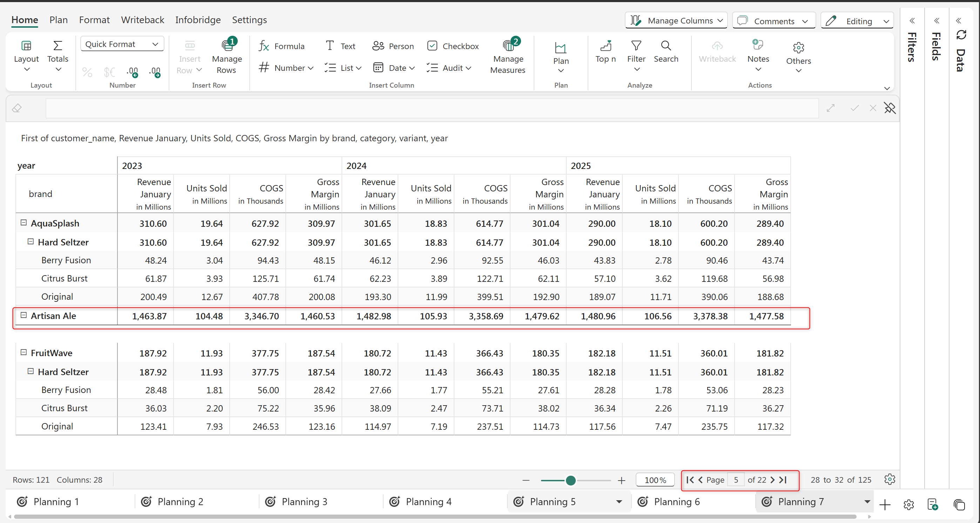Viewport: 980px width, 523px height.
Task: Open the Quick Format dropdown
Action: pyautogui.click(x=122, y=44)
